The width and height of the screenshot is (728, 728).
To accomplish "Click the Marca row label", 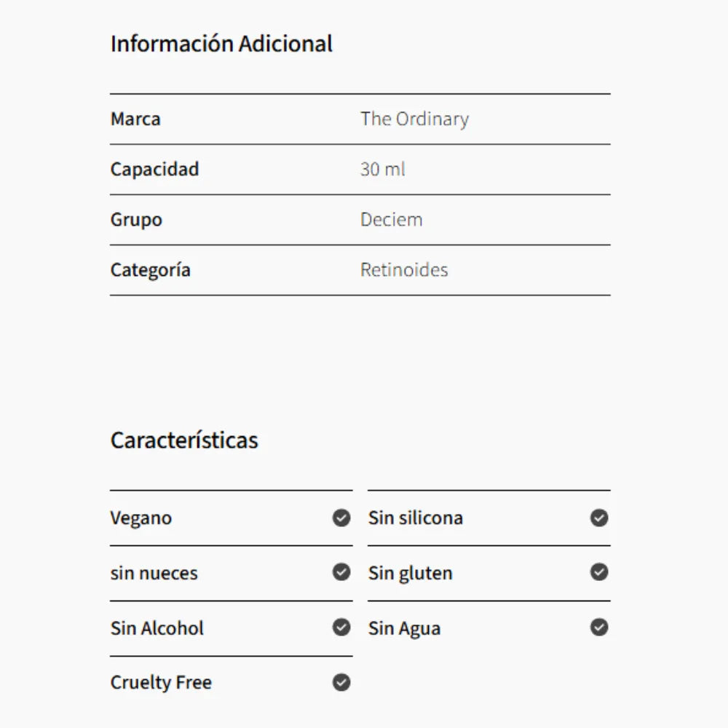I will (135, 119).
